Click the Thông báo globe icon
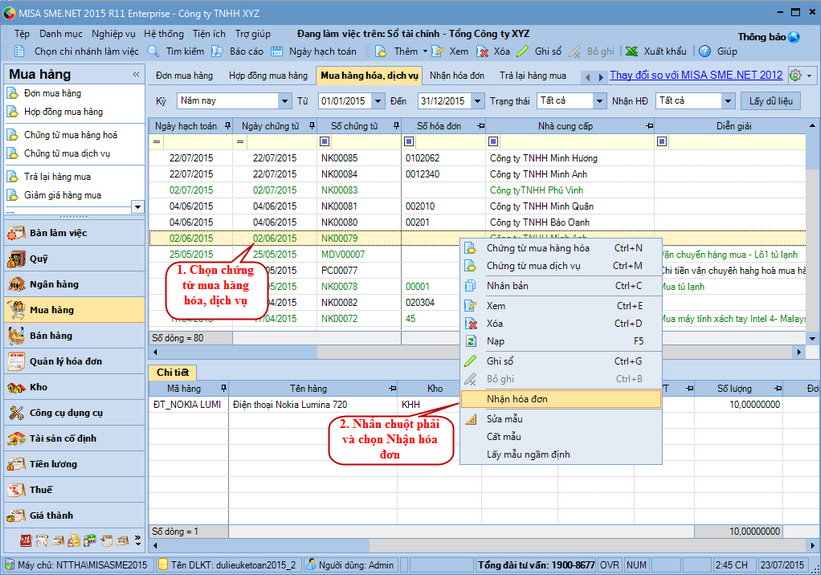Screen dimensions: 821x575 (794, 37)
